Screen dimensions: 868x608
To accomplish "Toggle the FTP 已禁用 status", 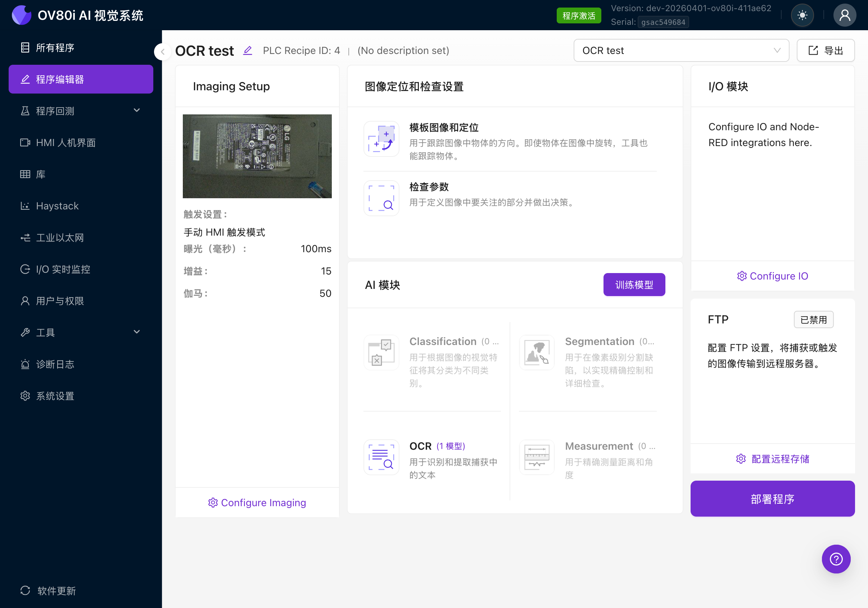I will click(814, 319).
